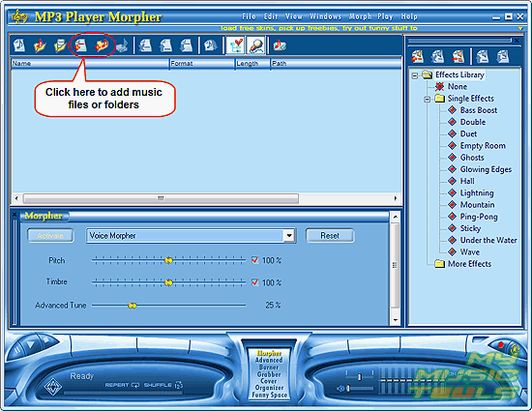The image size is (532, 411).
Task: Add effect using red-plus speaker icon
Action: click(417, 56)
